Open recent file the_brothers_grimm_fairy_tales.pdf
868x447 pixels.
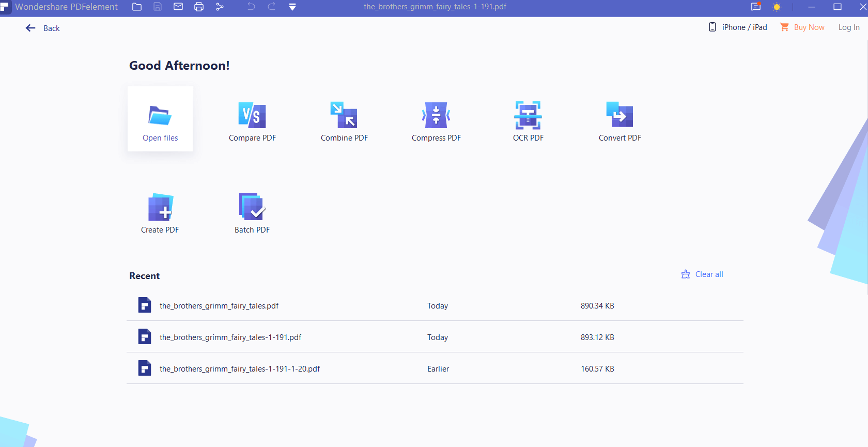(x=219, y=306)
